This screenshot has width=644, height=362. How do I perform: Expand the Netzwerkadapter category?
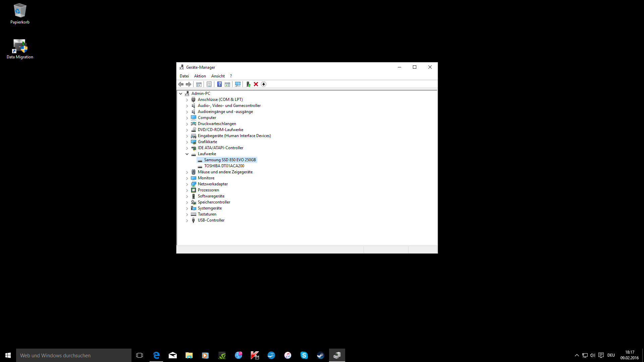click(x=187, y=184)
